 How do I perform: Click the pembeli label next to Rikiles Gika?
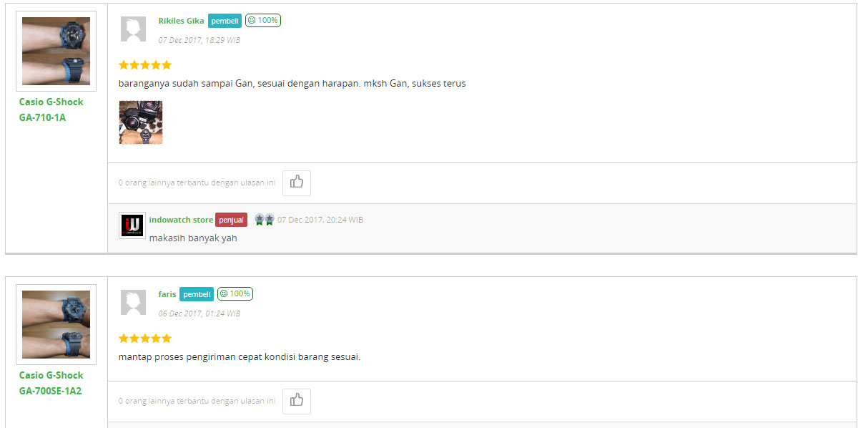click(x=225, y=21)
